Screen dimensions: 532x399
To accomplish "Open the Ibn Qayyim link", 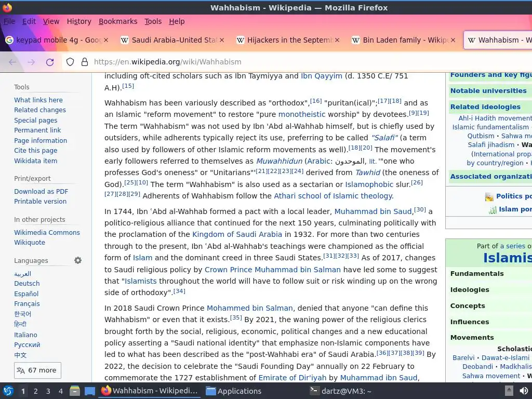I will [x=321, y=76].
